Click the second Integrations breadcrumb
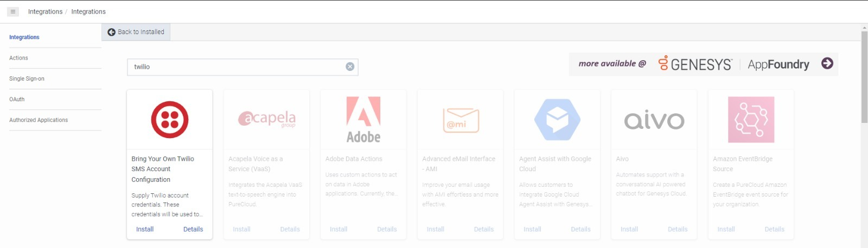This screenshot has height=248, width=868. coord(88,11)
